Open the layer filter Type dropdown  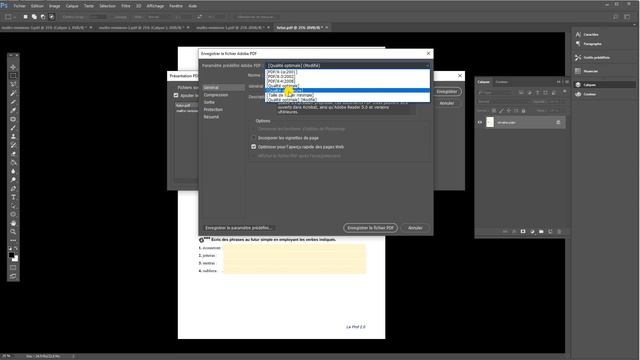point(496,92)
